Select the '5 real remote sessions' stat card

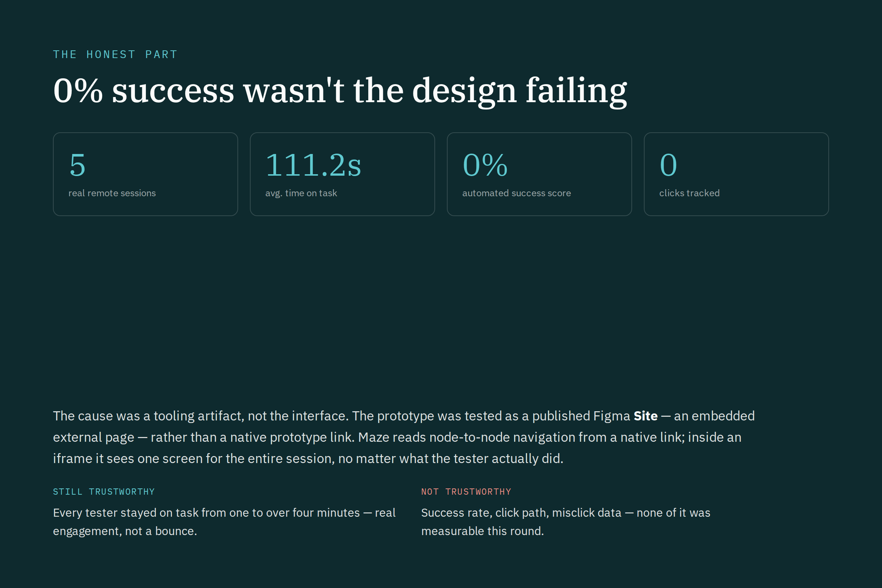point(146,174)
